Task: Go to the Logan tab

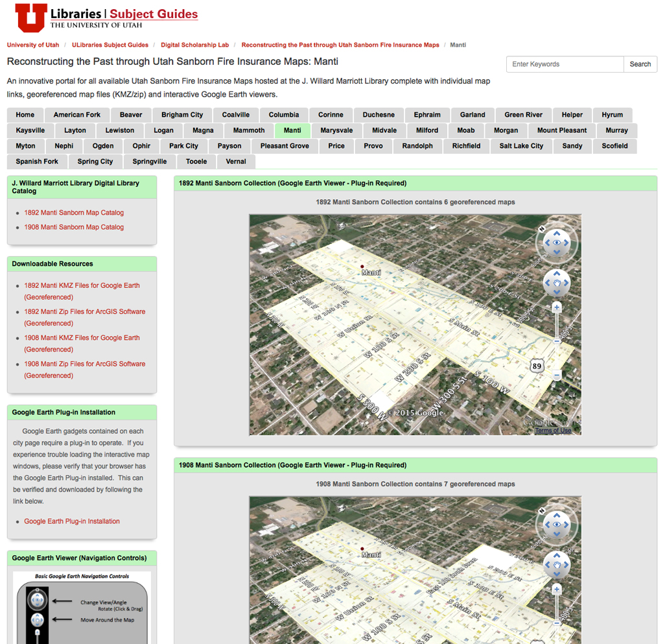Action: [x=164, y=130]
